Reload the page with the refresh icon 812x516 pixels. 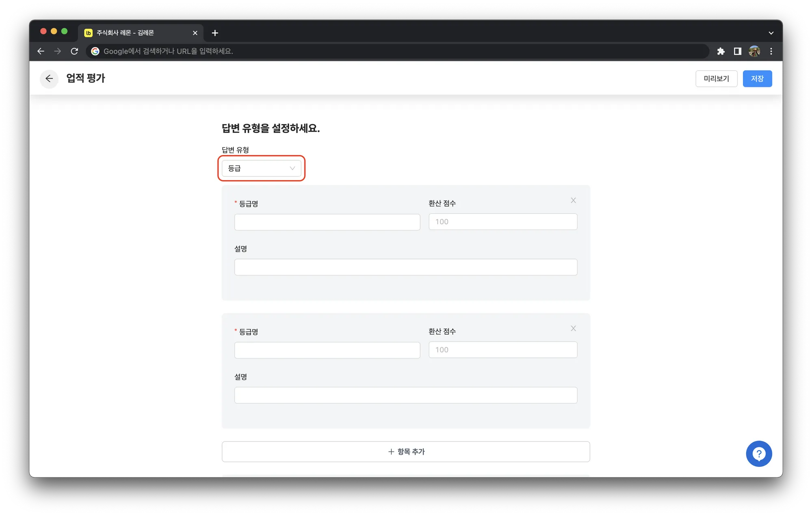point(74,51)
